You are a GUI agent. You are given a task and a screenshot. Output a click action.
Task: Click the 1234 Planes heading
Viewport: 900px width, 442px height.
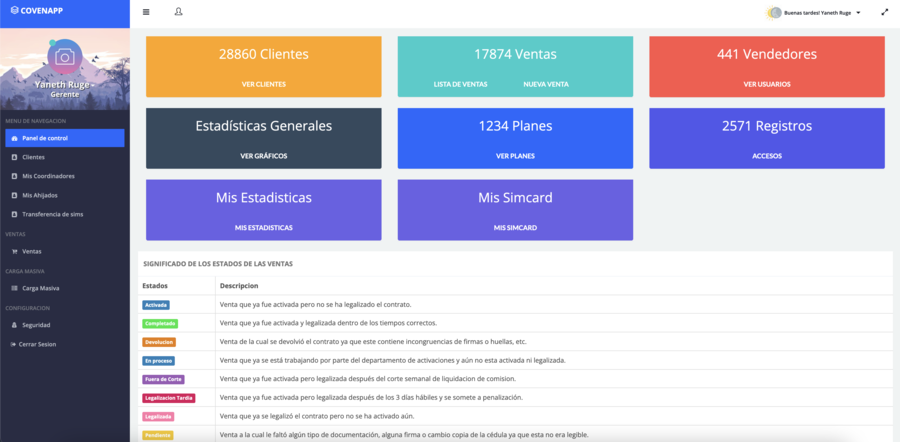pos(515,126)
